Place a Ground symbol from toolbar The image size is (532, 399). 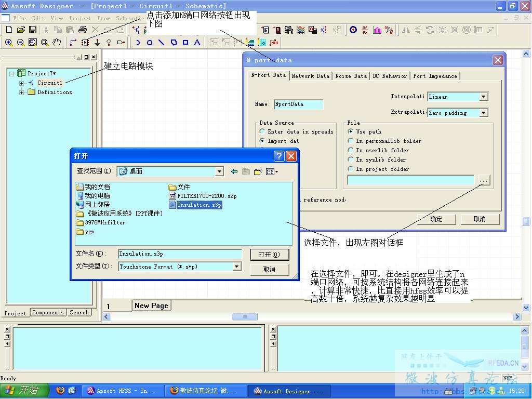[97, 43]
